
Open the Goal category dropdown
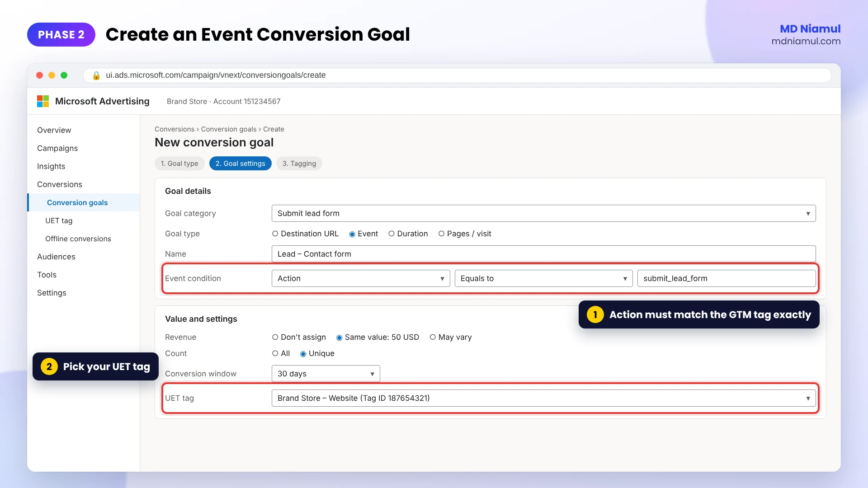(543, 213)
